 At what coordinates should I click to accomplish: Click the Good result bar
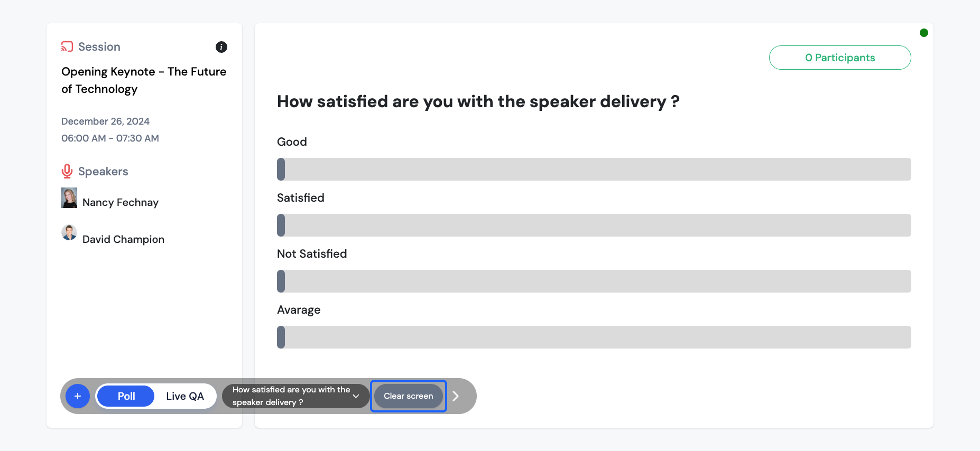[x=594, y=169]
